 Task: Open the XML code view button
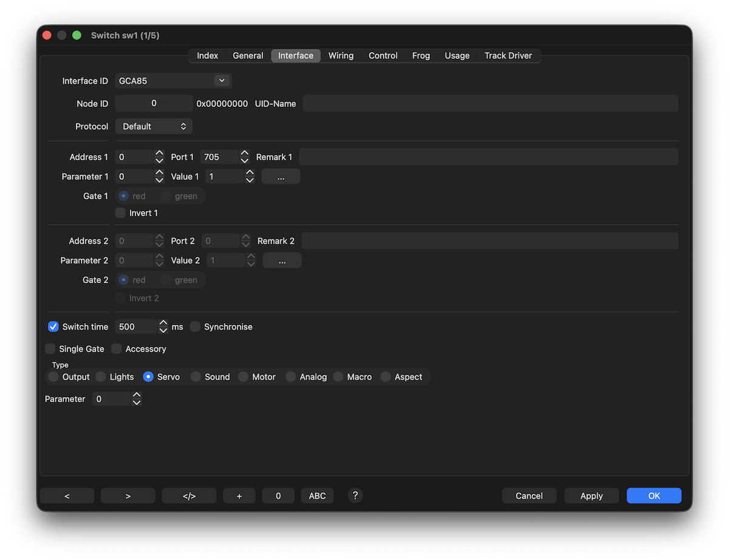point(189,496)
